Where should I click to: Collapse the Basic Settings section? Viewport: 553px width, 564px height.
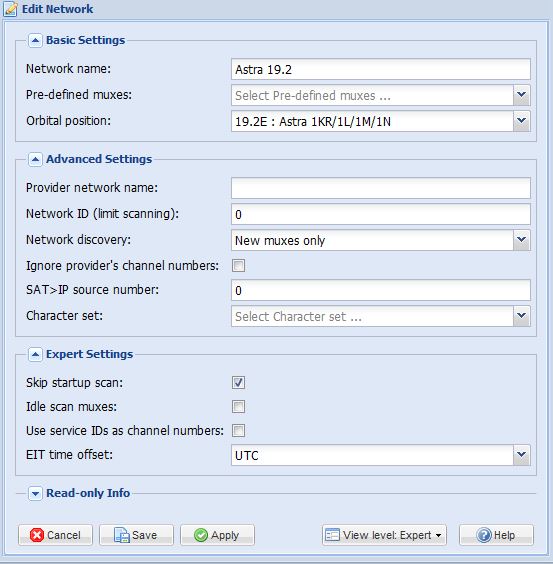pyautogui.click(x=35, y=41)
